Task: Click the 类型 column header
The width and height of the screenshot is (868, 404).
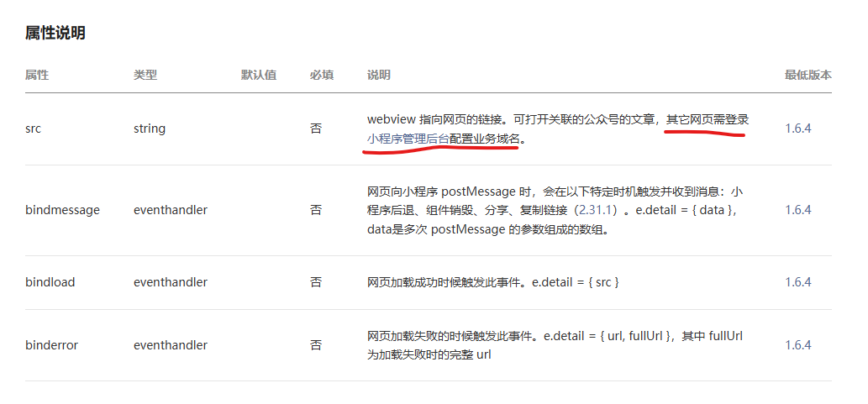Action: click(145, 75)
